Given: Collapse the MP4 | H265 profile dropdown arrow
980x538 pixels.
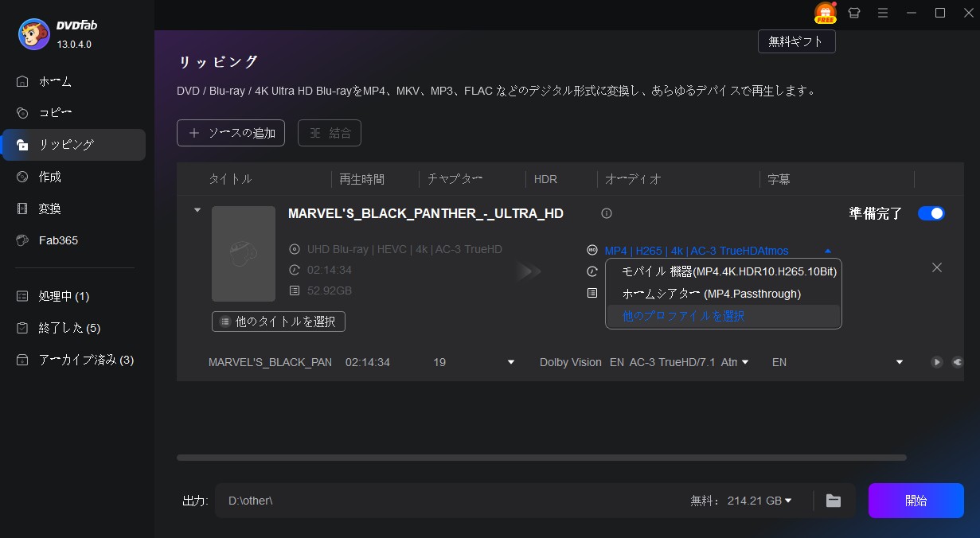Looking at the screenshot, I should click(x=829, y=251).
